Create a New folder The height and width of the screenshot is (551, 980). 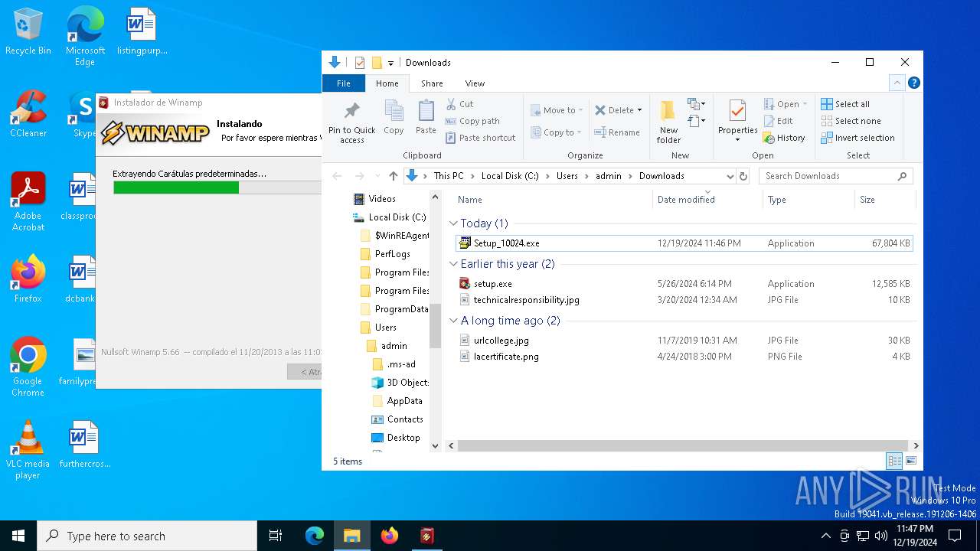pos(668,122)
